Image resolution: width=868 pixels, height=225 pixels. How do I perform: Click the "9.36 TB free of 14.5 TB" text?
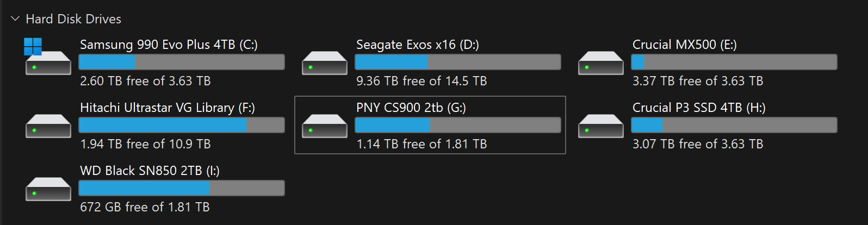point(421,81)
